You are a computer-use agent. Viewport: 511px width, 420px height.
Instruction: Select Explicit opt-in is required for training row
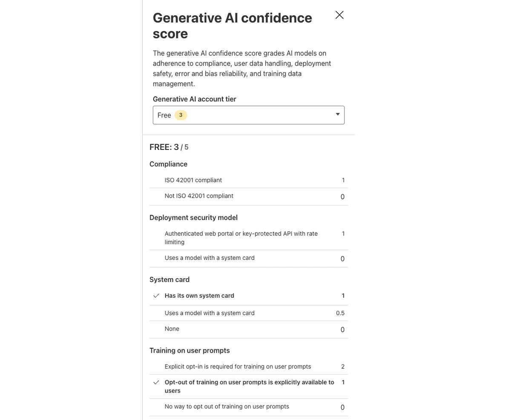(249, 367)
